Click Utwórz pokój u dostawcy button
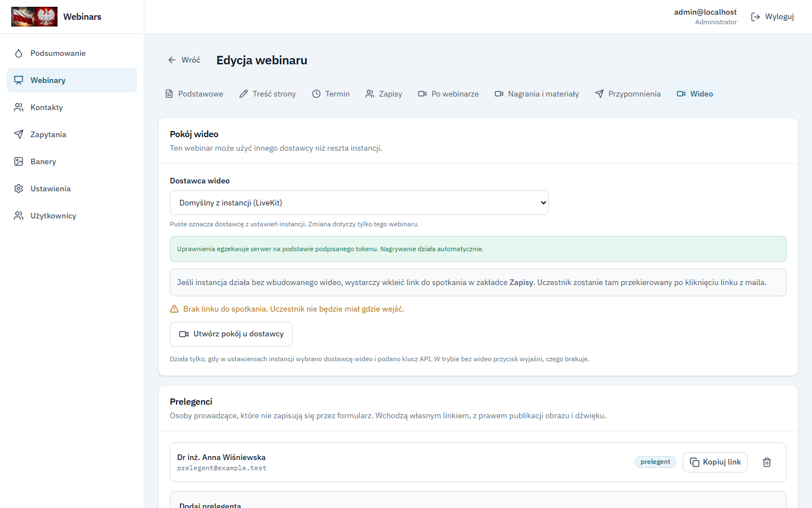Screen dimensions: 812x508 coord(231,334)
